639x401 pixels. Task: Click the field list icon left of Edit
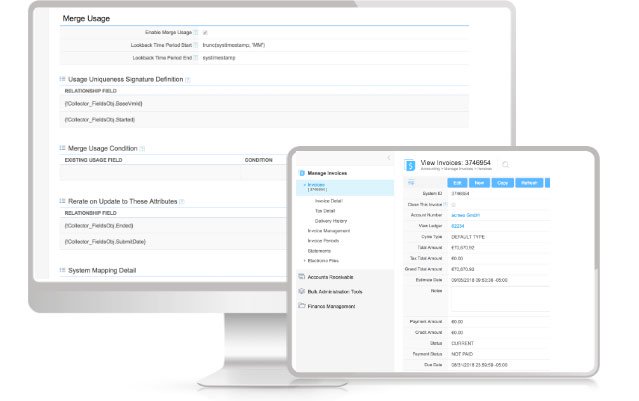pos(411,183)
